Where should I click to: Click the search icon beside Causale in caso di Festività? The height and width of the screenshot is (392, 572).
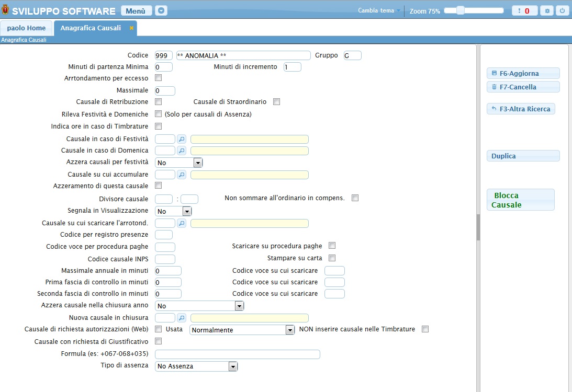[x=181, y=139]
